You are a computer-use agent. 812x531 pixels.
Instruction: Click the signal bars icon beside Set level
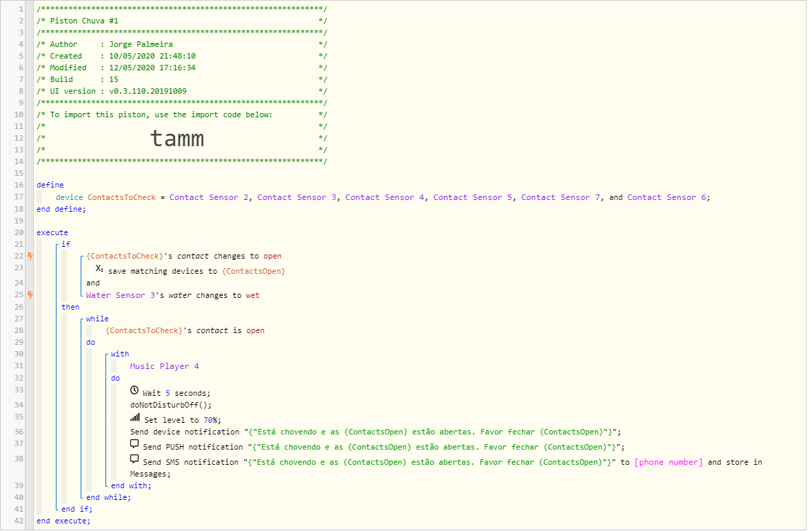[134, 417]
